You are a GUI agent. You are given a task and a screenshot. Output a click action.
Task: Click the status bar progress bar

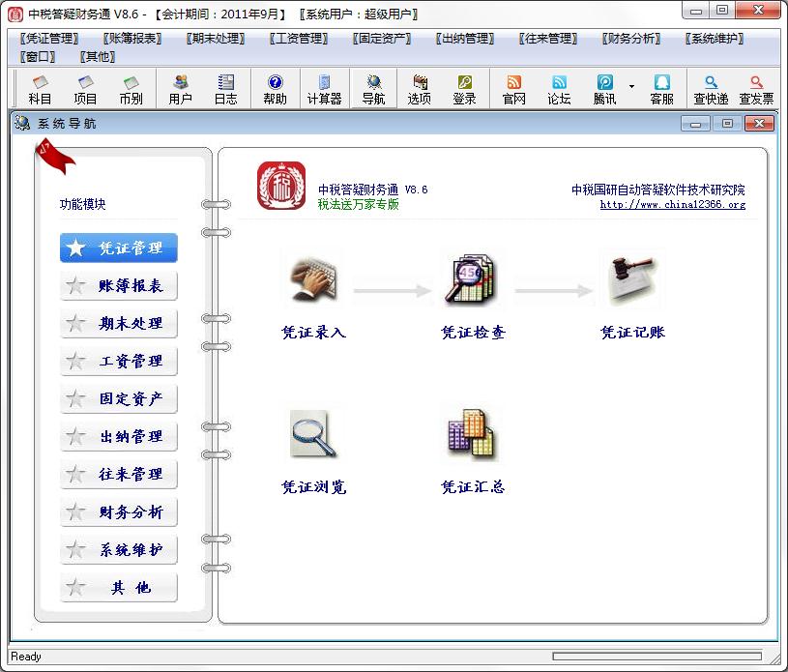tap(657, 657)
